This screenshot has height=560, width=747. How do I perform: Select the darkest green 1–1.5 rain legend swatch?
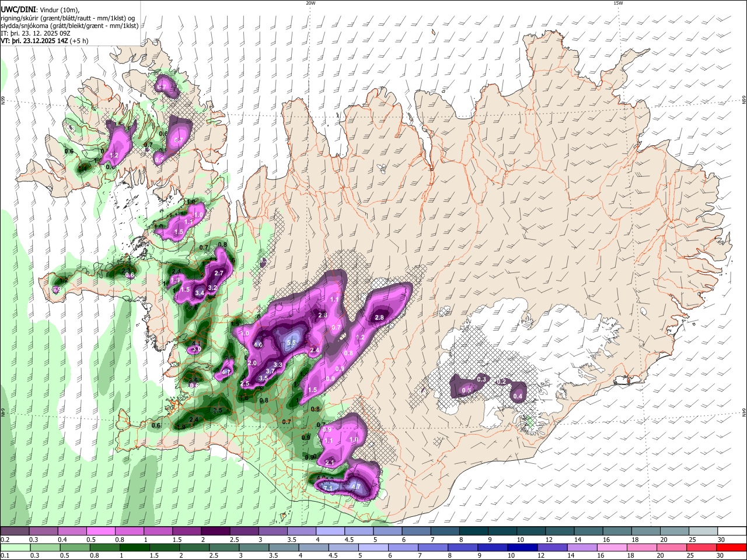[x=135, y=547]
